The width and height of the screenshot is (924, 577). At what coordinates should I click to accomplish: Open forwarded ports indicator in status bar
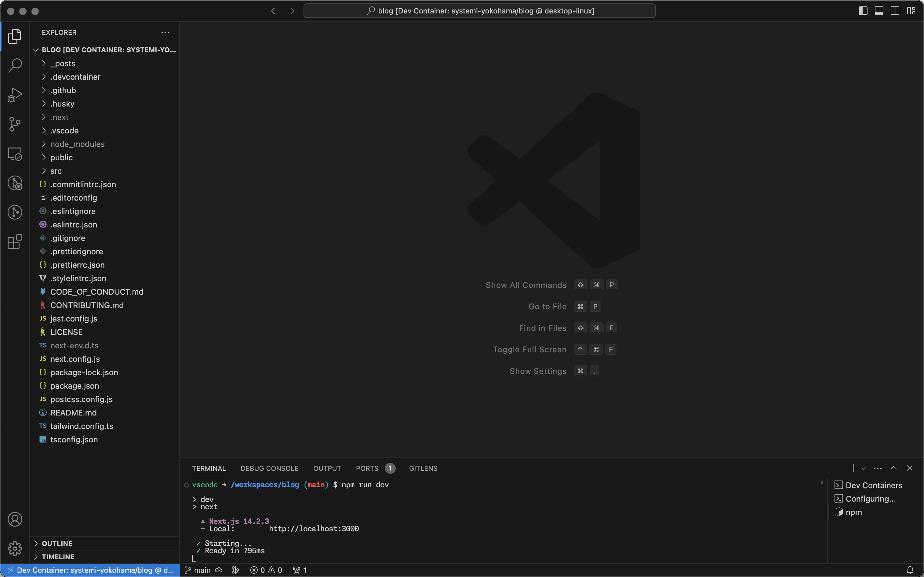pyautogui.click(x=300, y=570)
